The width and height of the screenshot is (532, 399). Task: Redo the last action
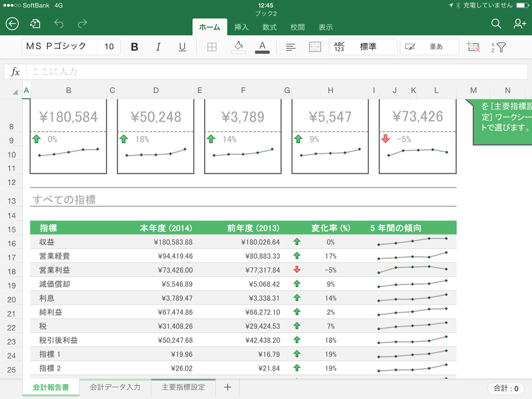click(x=82, y=24)
